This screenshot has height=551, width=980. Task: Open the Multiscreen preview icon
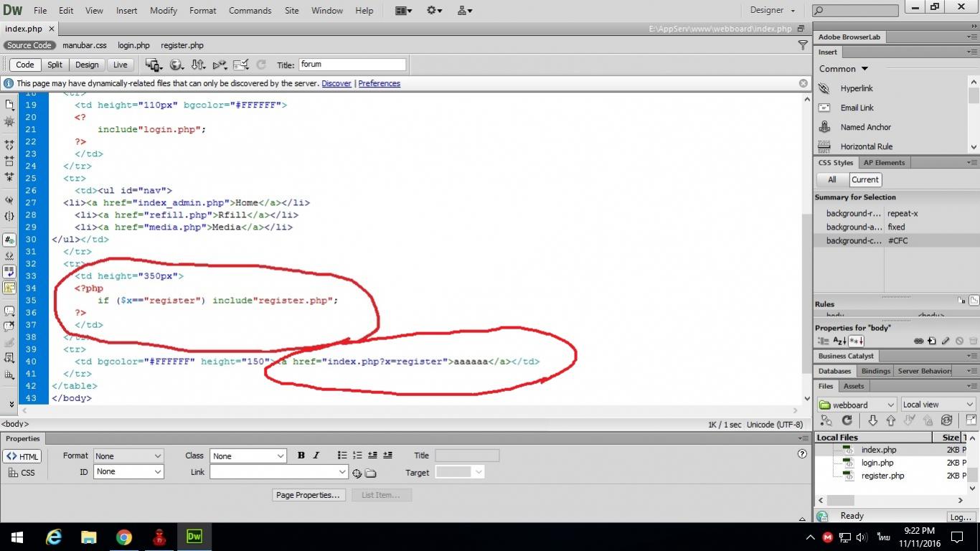(x=154, y=65)
